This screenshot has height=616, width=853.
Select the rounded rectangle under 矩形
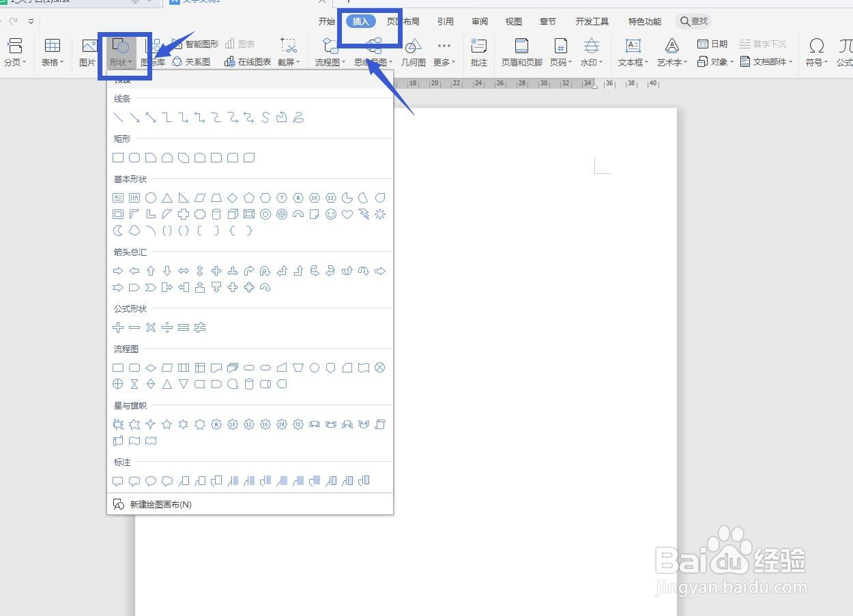(x=134, y=158)
